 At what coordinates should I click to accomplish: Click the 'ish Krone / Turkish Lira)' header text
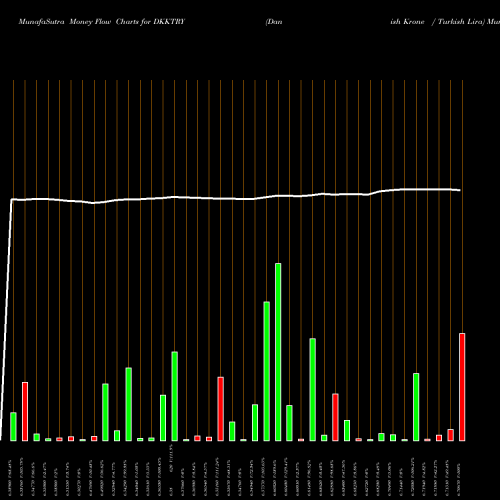pyautogui.click(x=438, y=22)
